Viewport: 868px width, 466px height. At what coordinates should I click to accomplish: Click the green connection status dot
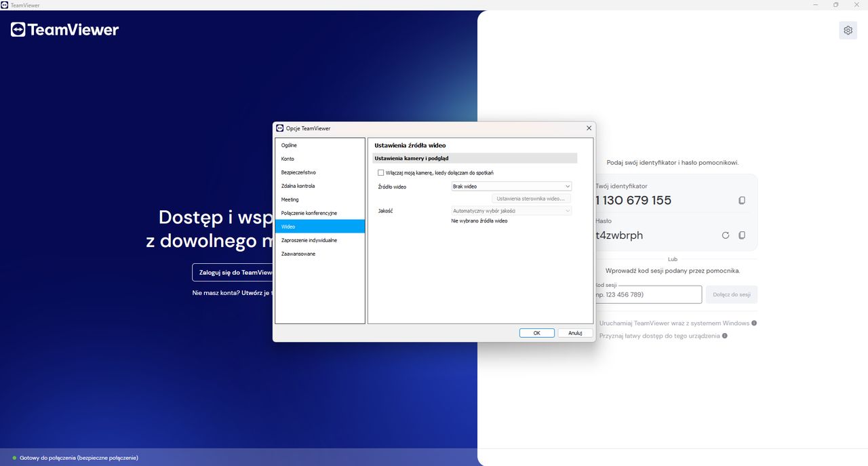[x=14, y=458]
